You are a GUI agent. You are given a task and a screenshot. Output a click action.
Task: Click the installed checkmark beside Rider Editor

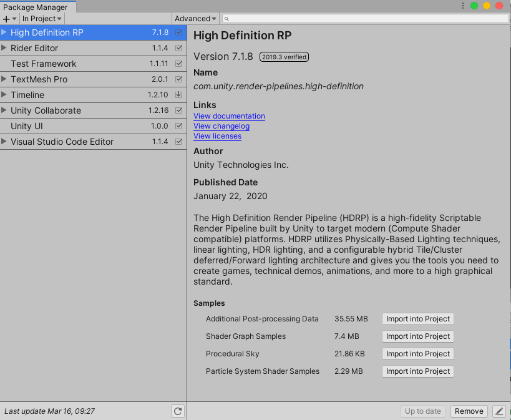pos(179,48)
